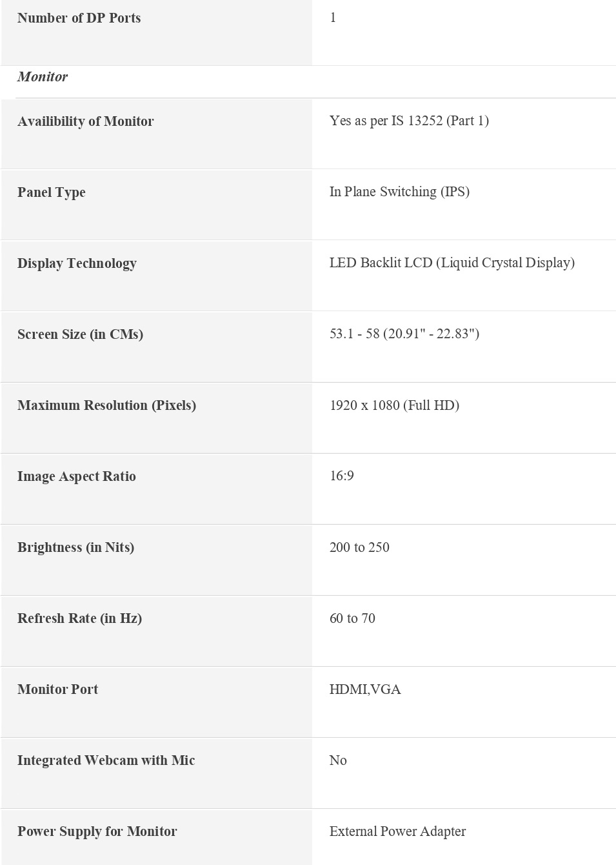616x865 pixels.
Task: Click the "Display Technology" label
Action: click(x=77, y=263)
